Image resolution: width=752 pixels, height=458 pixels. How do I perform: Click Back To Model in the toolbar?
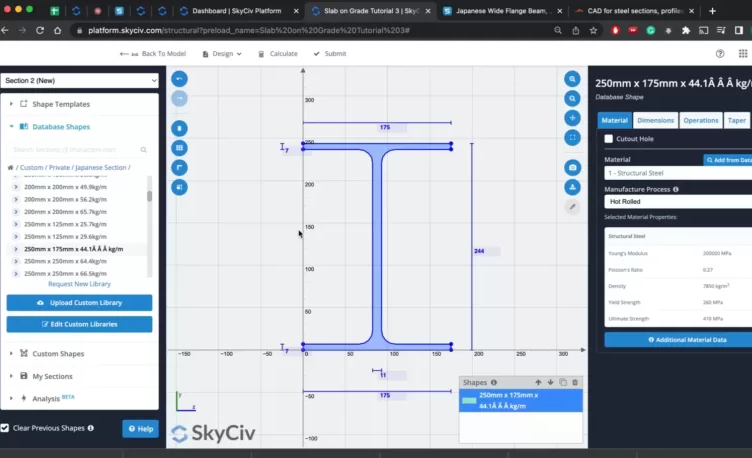[153, 54]
